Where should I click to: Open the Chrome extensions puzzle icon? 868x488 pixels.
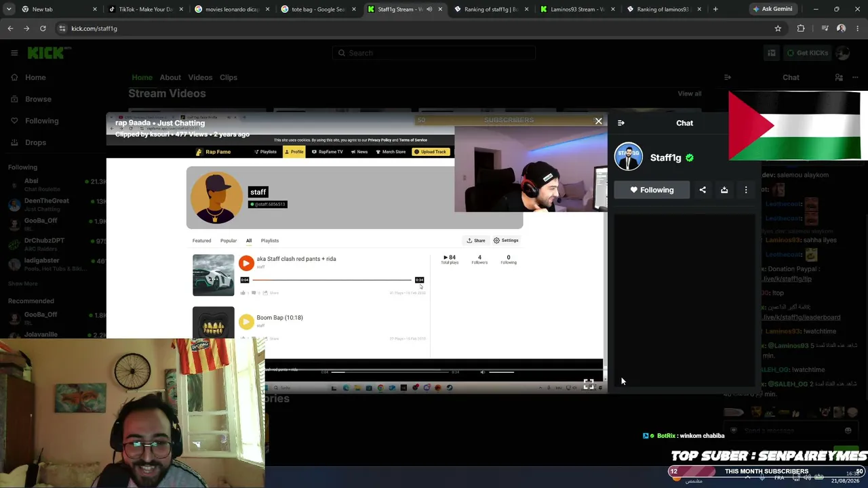pos(801,28)
